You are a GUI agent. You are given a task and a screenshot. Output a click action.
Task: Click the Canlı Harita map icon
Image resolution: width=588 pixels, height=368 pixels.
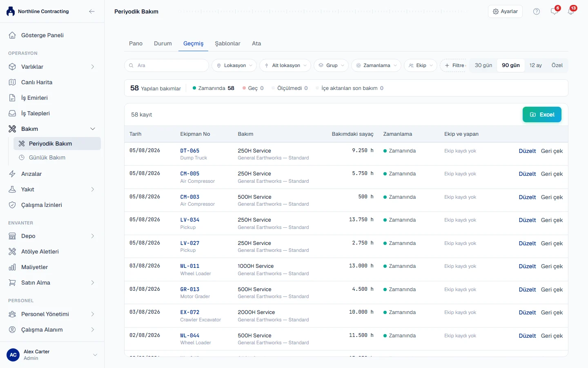12,82
